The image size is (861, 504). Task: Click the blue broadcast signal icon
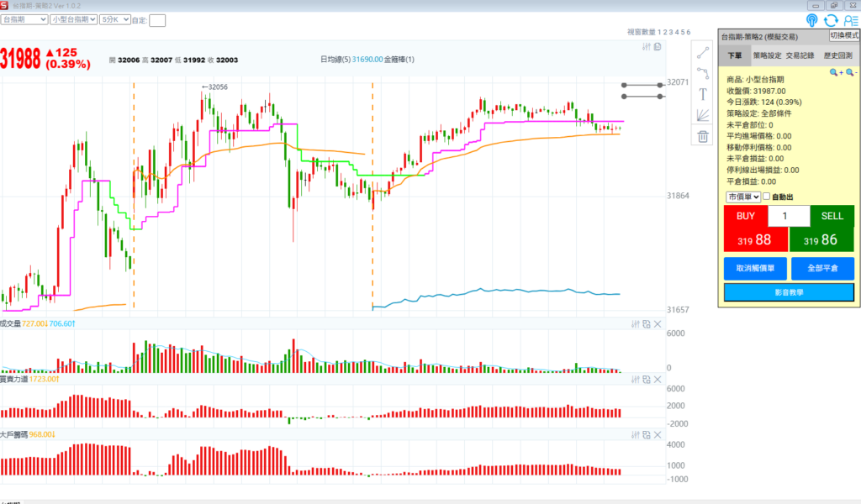point(812,20)
